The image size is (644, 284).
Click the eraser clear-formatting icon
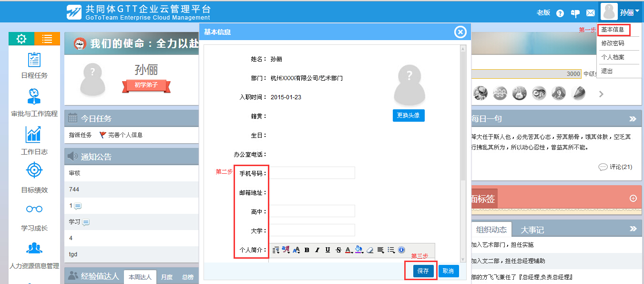click(x=369, y=250)
